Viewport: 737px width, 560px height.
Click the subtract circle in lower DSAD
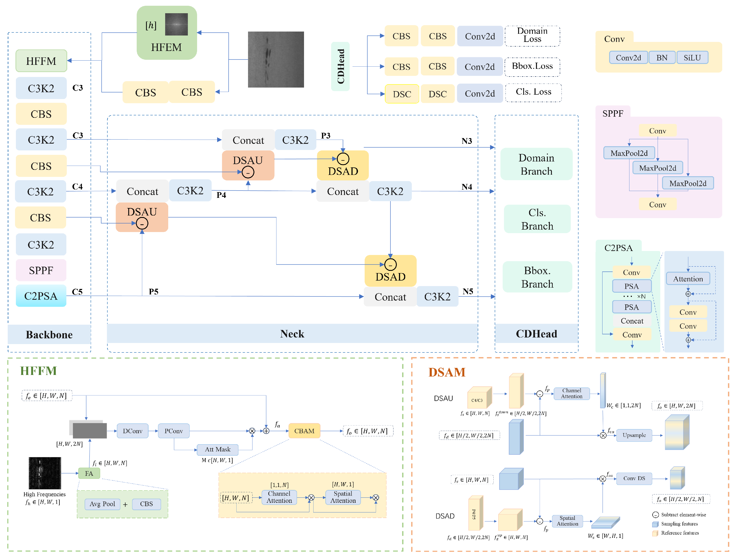tap(390, 265)
